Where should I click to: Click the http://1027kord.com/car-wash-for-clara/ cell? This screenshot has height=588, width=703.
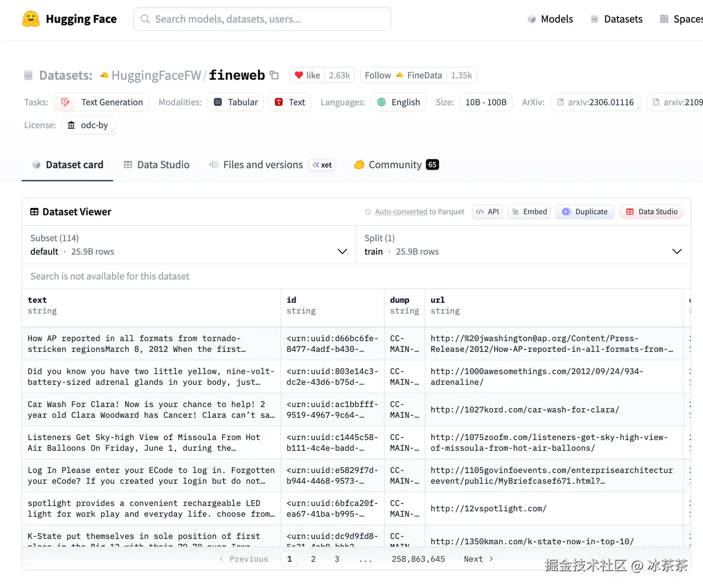[x=554, y=410]
